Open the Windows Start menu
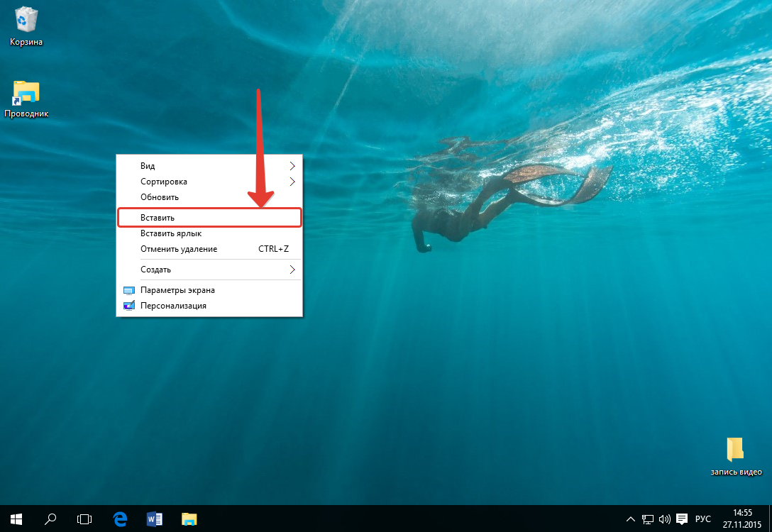The height and width of the screenshot is (532, 772). (16, 519)
